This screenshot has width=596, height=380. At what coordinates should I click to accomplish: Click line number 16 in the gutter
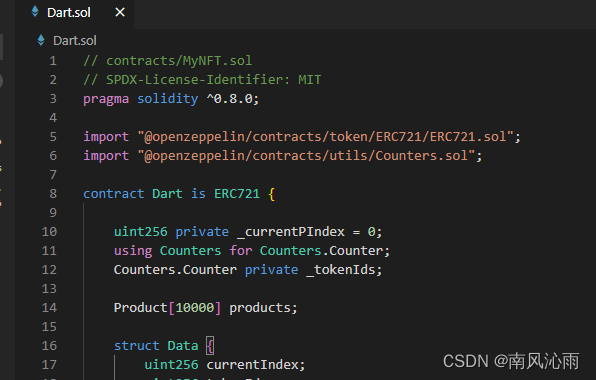coord(49,346)
